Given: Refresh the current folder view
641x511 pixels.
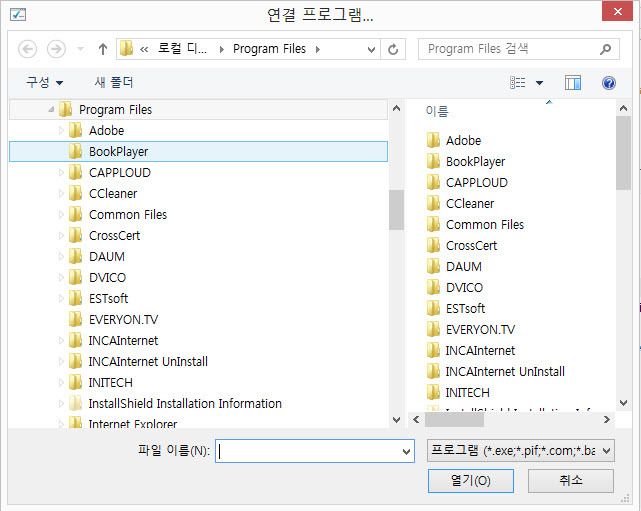Looking at the screenshot, I should click(393, 49).
